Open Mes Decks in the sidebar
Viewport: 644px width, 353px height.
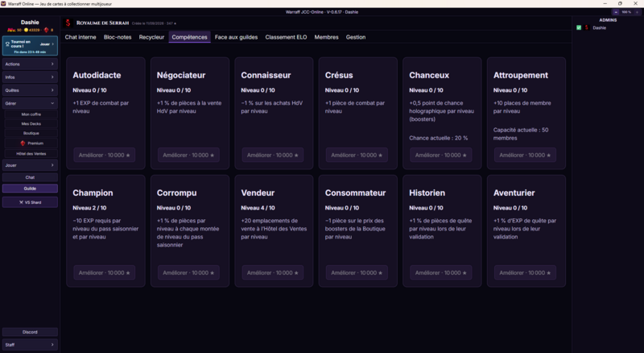31,124
